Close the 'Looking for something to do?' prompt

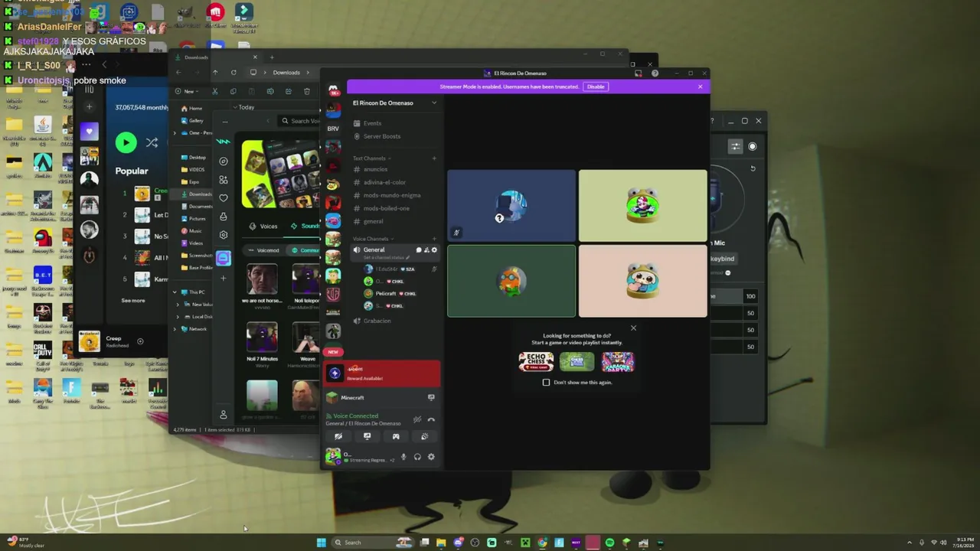[x=633, y=328]
